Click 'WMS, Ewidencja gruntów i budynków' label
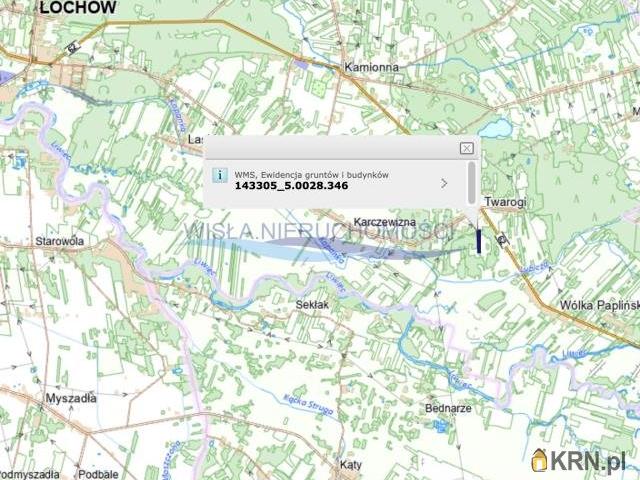640x480 pixels. 311,175
